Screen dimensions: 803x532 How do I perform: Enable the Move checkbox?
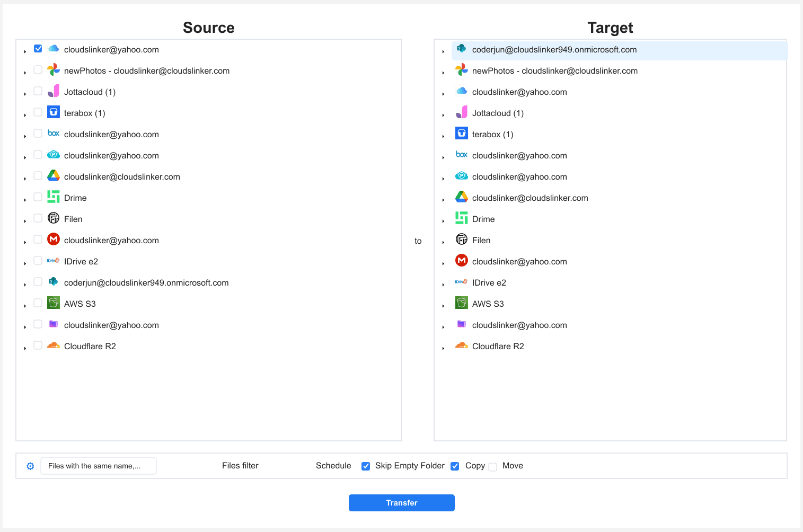(x=493, y=467)
